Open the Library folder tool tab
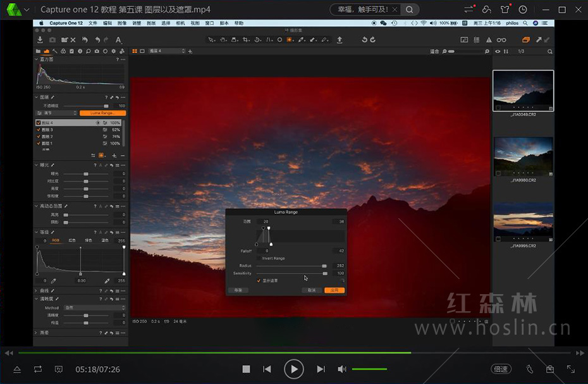The width and height of the screenshot is (588, 384). [x=38, y=51]
